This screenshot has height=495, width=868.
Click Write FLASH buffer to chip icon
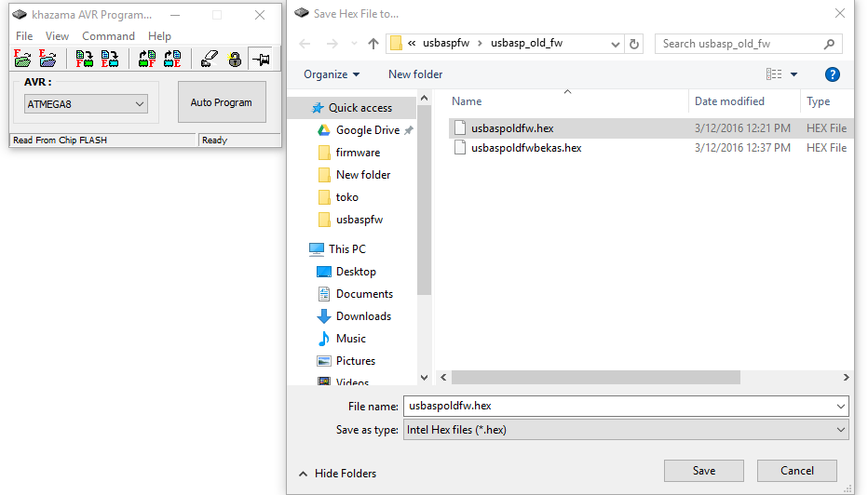[x=84, y=58]
